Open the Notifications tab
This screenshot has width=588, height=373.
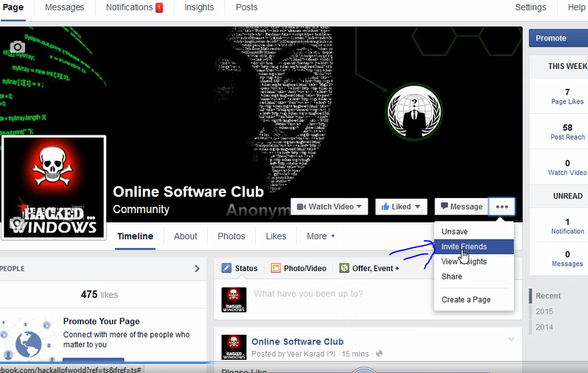(x=129, y=8)
